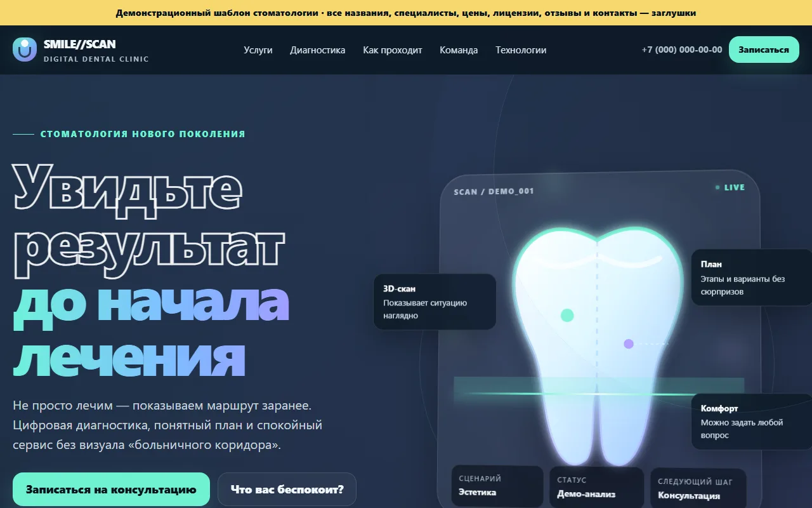Click the Сценарий Эстетика chip
Viewport: 812px width, 508px height.
click(x=497, y=486)
